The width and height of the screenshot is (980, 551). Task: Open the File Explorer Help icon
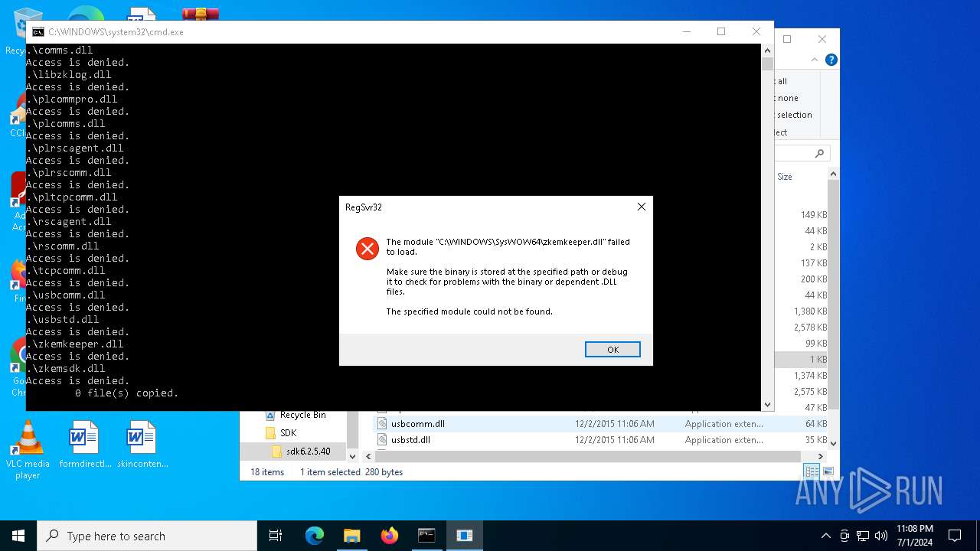(831, 60)
